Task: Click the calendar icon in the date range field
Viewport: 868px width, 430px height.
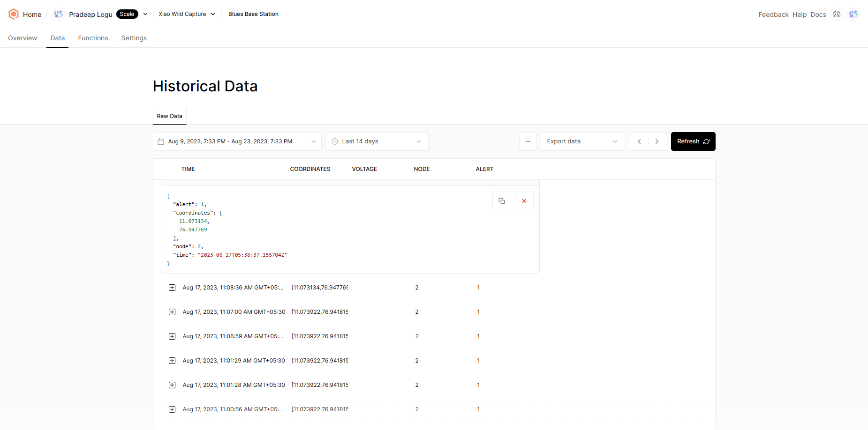Action: (x=161, y=141)
